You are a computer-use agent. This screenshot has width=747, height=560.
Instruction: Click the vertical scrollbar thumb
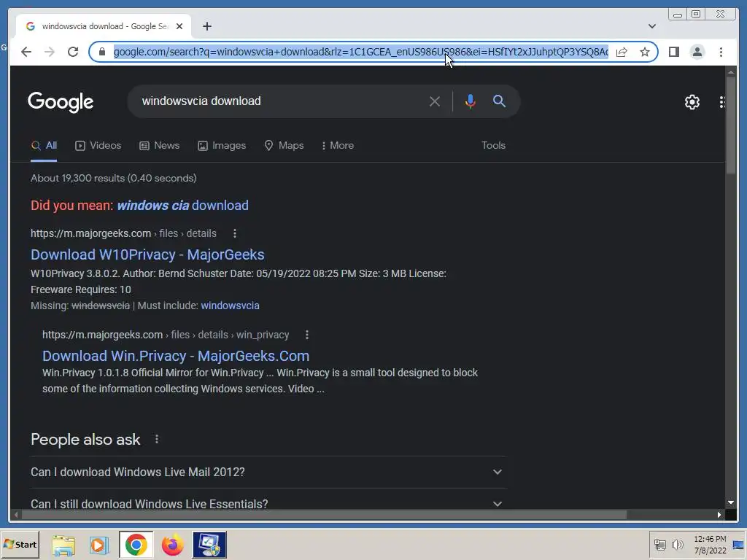731,126
